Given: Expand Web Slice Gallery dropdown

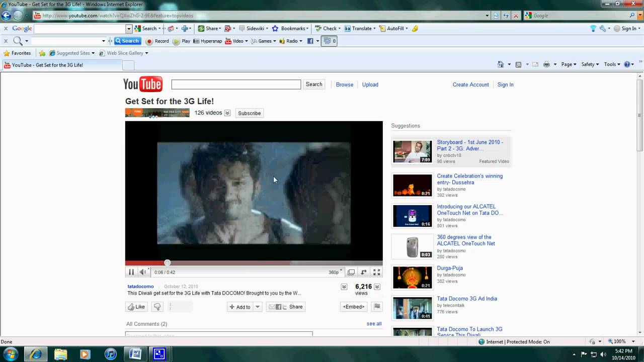Looking at the screenshot, I should pyautogui.click(x=146, y=53).
